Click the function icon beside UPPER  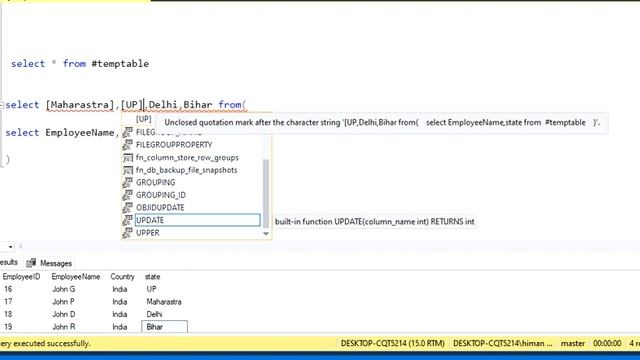127,233
